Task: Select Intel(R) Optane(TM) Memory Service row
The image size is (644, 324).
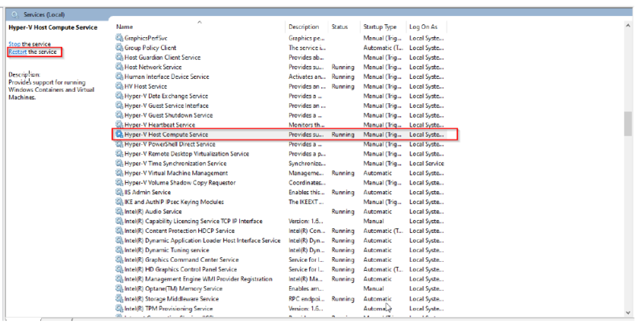Action: 173,289
